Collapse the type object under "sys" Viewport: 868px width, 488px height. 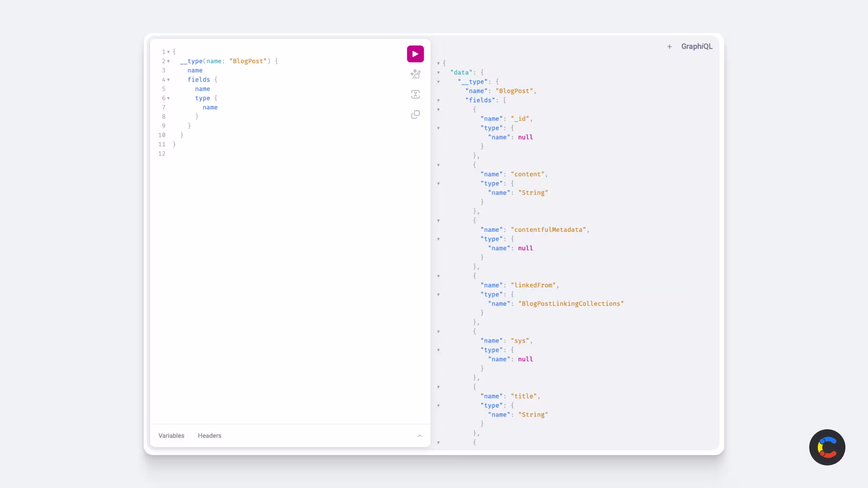[438, 350]
